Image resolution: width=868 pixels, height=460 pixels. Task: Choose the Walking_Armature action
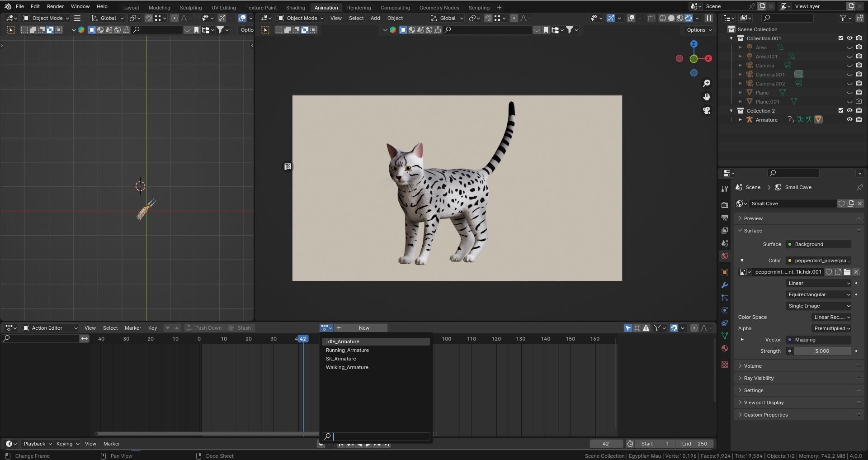(x=376, y=367)
